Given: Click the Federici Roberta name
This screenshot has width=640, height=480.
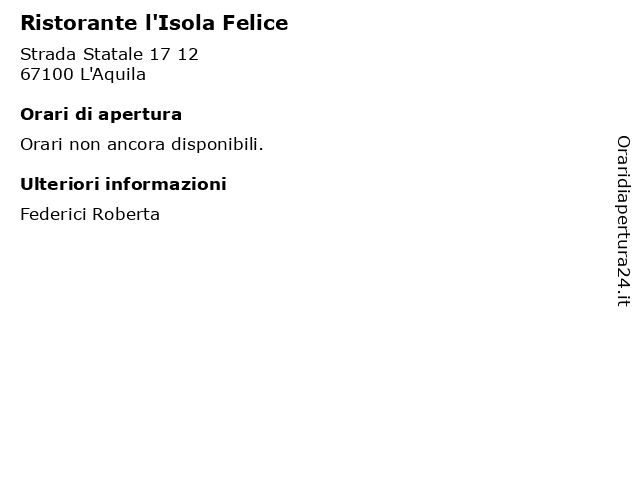Looking at the screenshot, I should click(x=90, y=214).
